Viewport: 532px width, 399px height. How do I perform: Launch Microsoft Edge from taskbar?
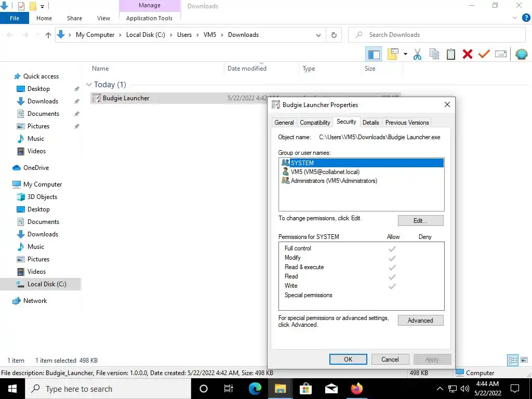255,389
